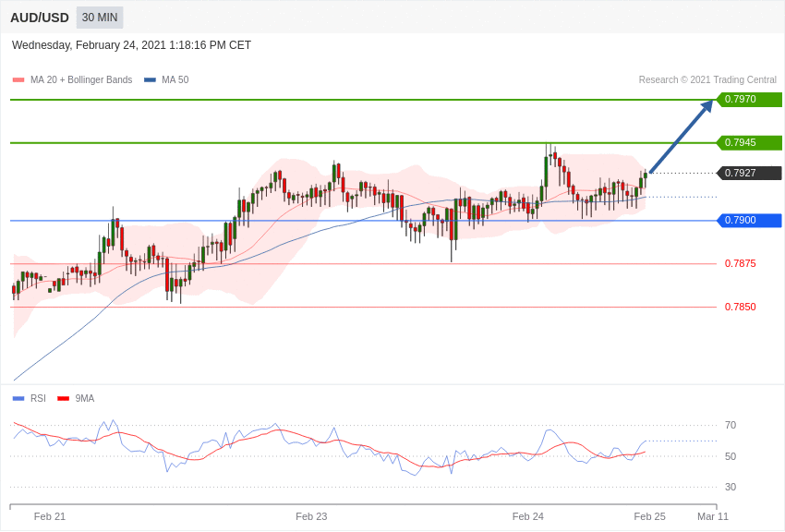Click the blue MA 50 legend swatch
Viewport: 785px width, 532px height.
(150, 80)
